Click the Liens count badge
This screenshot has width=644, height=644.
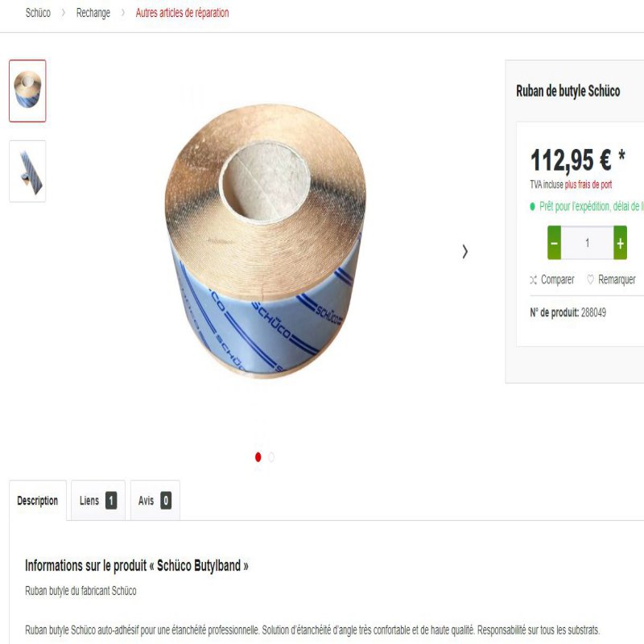tap(111, 501)
